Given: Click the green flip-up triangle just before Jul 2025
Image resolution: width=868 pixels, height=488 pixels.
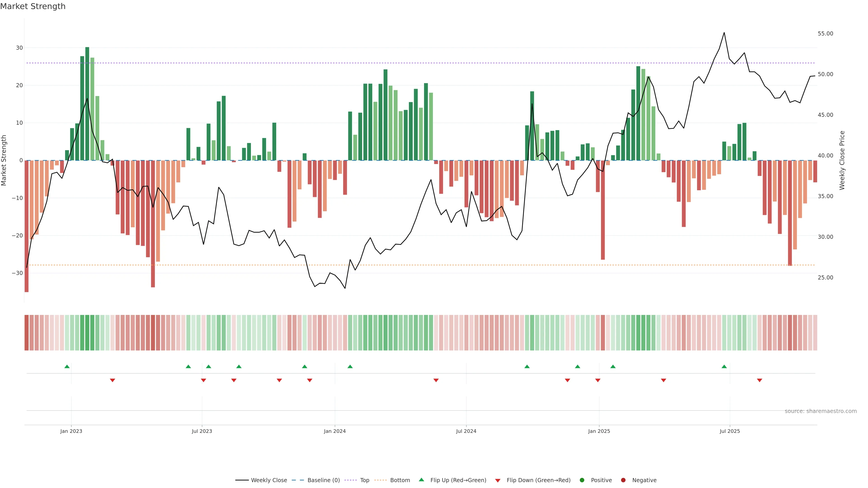Looking at the screenshot, I should 724,366.
